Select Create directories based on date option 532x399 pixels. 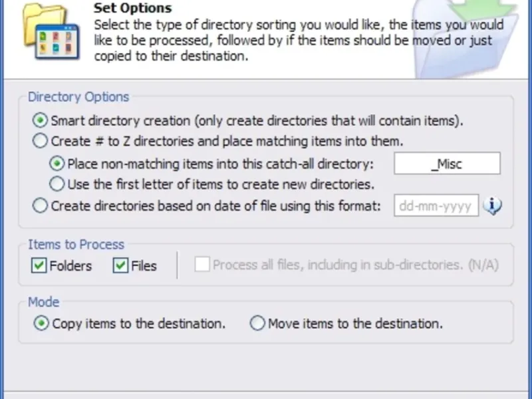41,206
